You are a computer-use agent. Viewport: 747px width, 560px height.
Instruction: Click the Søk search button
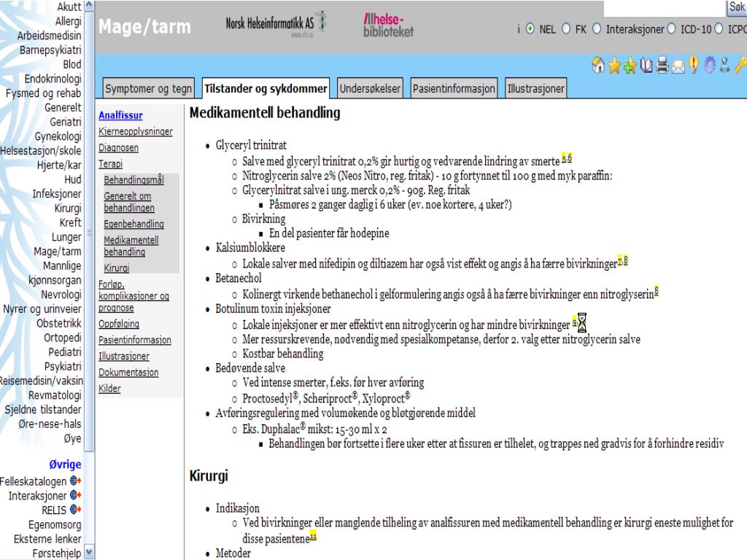[x=737, y=7]
